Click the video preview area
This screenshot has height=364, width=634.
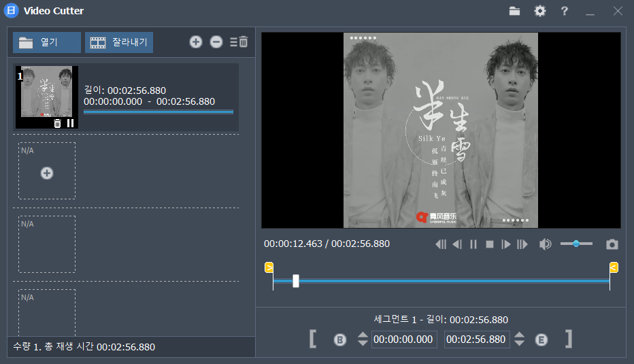coord(441,130)
